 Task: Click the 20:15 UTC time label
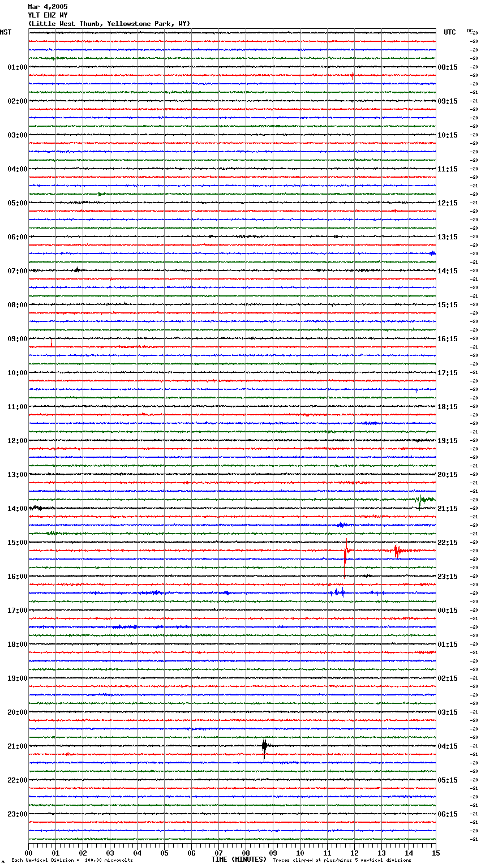point(448,475)
